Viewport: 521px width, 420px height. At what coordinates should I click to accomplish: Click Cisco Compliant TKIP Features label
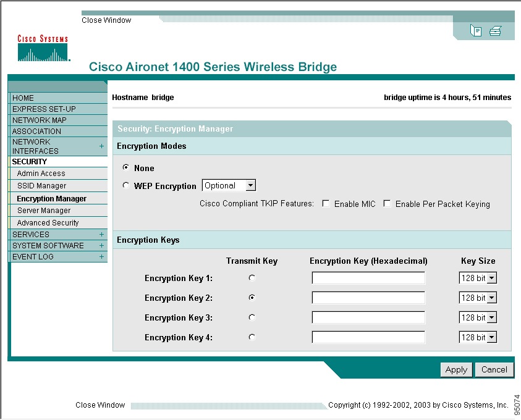[256, 203]
